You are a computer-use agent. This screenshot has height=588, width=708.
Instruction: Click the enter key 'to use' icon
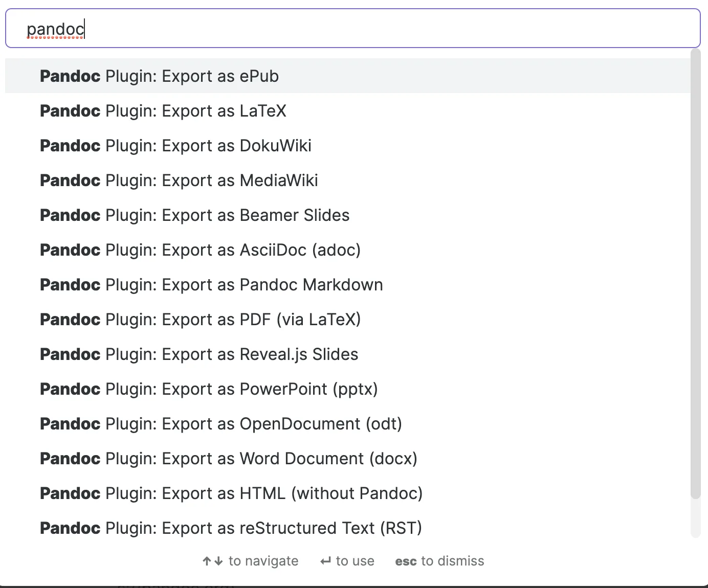click(x=326, y=561)
